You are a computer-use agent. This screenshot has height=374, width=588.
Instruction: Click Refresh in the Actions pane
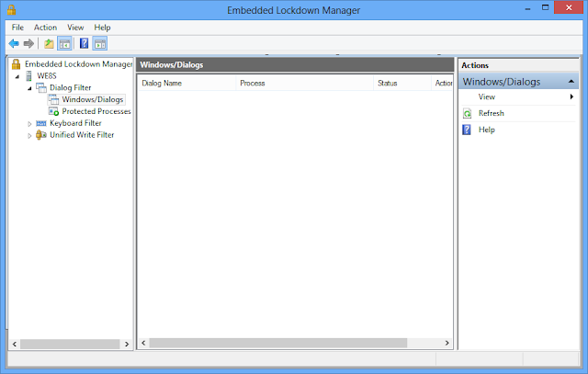click(491, 113)
